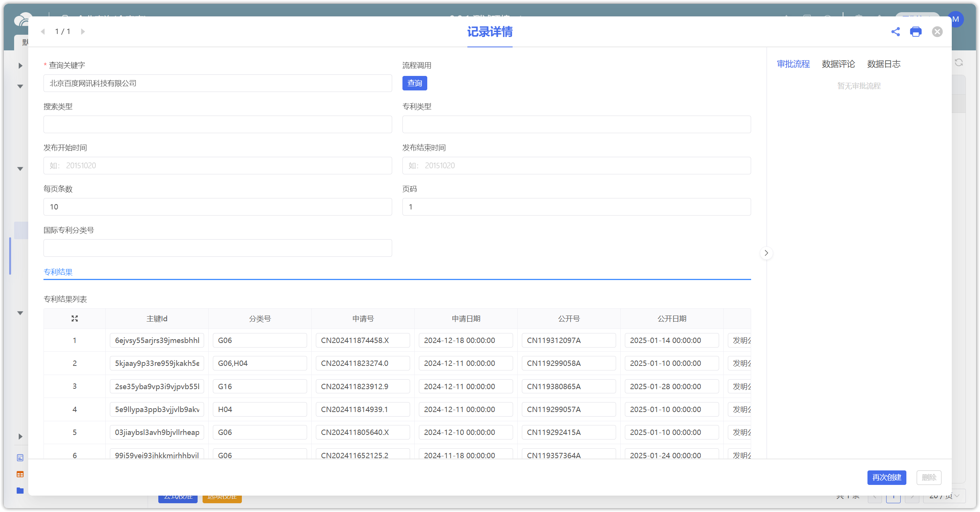Open the 搜索类型 dropdown field
Viewport: 980px width, 512px height.
(217, 124)
